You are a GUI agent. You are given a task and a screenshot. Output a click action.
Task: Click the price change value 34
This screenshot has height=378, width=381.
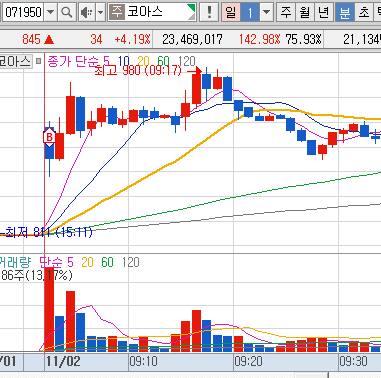[96, 39]
